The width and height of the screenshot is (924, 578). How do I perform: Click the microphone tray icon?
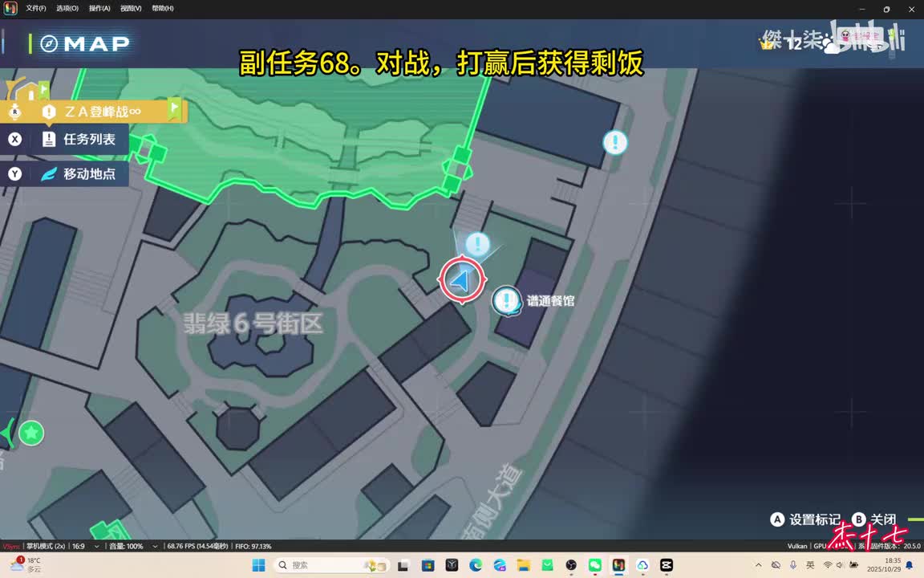[x=793, y=565]
